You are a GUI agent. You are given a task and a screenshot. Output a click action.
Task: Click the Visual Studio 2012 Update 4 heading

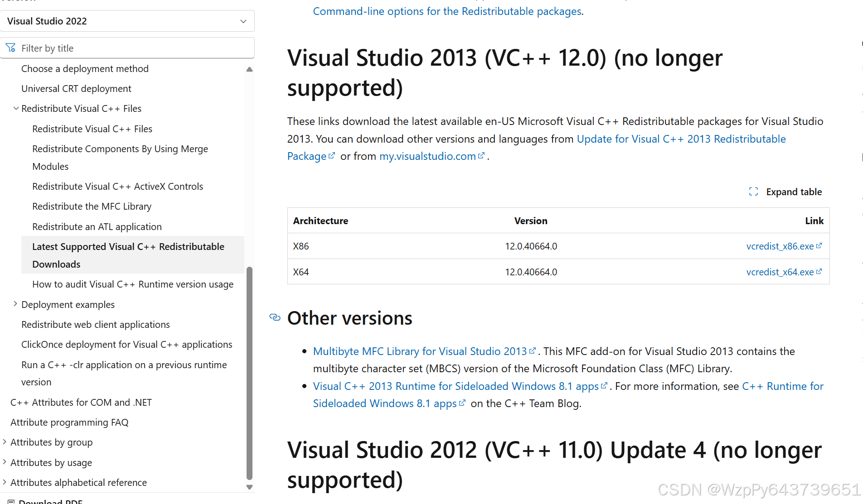pyautogui.click(x=554, y=465)
